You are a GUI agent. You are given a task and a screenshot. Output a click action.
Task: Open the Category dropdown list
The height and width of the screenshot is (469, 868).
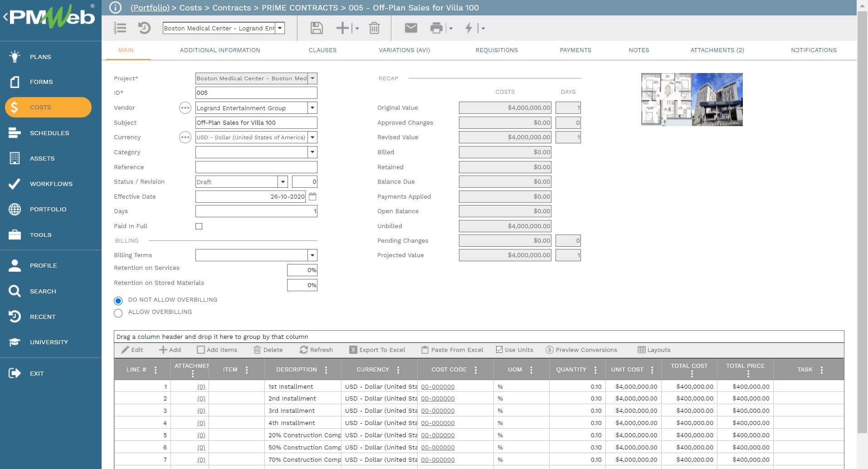[312, 152]
